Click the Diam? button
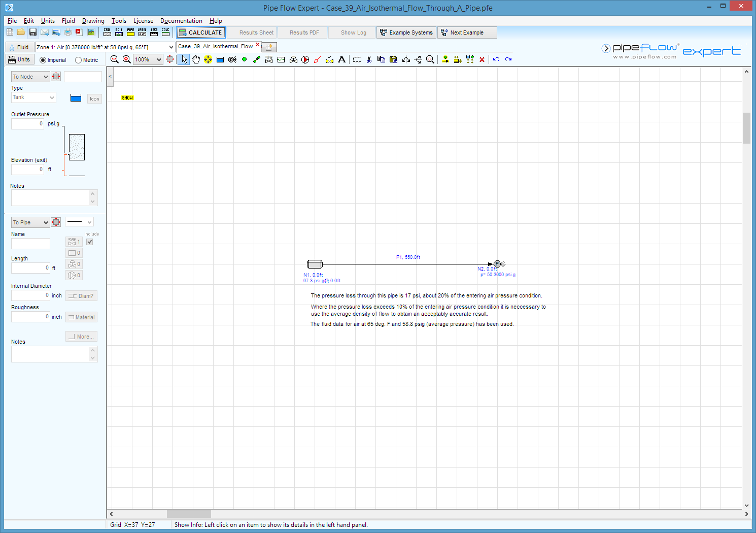Viewport: 756px width, 533px height. point(81,296)
